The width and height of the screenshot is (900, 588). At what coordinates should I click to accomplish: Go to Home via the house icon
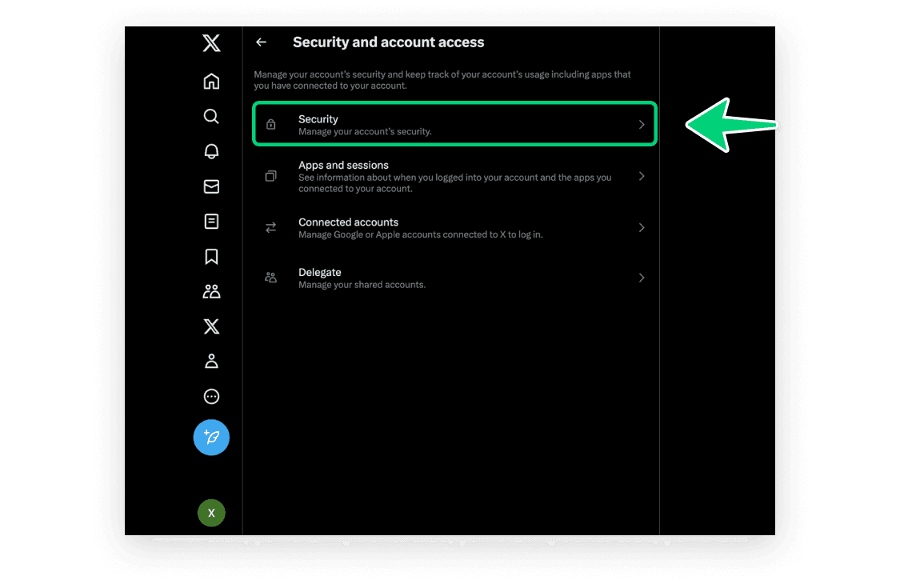click(x=211, y=82)
